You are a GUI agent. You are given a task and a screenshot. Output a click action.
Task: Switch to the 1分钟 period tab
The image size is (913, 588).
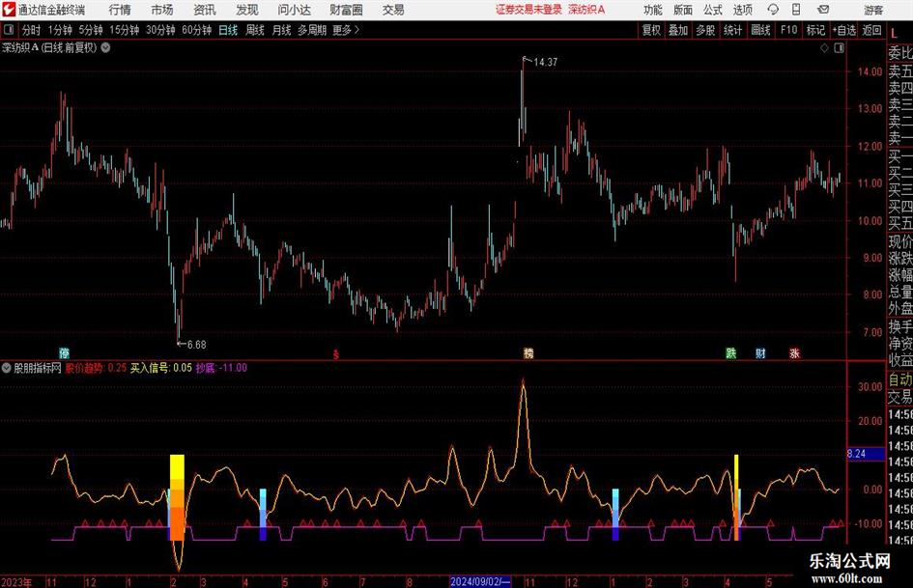[x=59, y=30]
